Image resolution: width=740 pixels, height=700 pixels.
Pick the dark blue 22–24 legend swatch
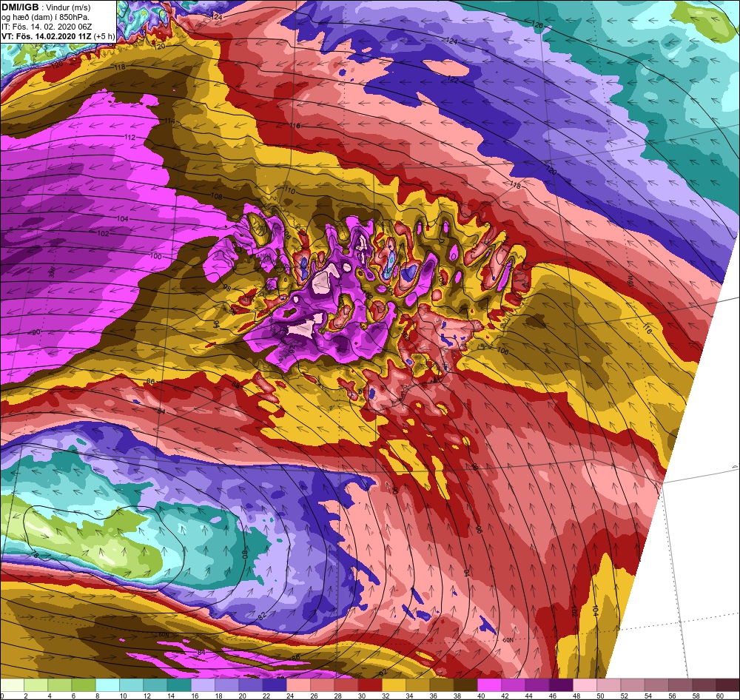pos(275,685)
